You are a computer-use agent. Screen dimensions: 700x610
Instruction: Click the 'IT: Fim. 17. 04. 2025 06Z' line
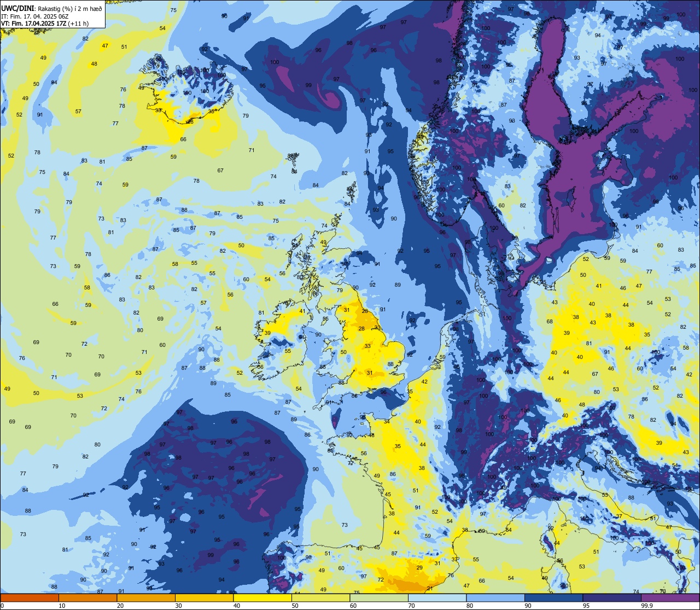[35, 16]
